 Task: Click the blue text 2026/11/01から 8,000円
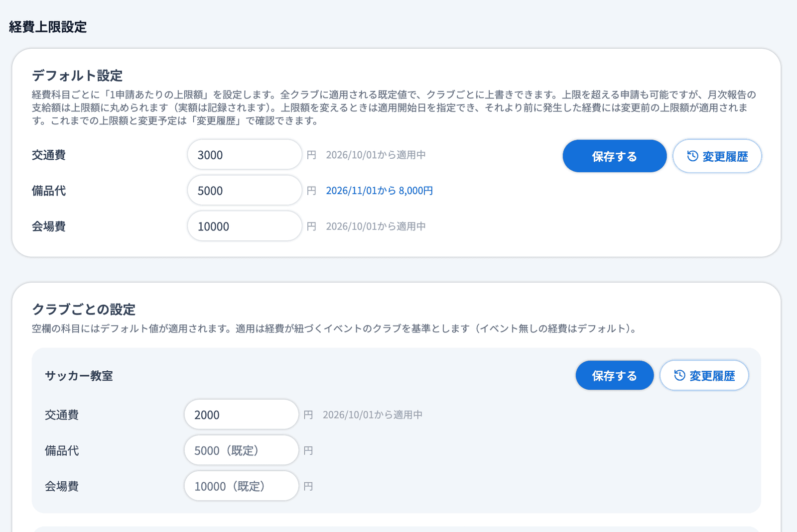click(x=380, y=191)
